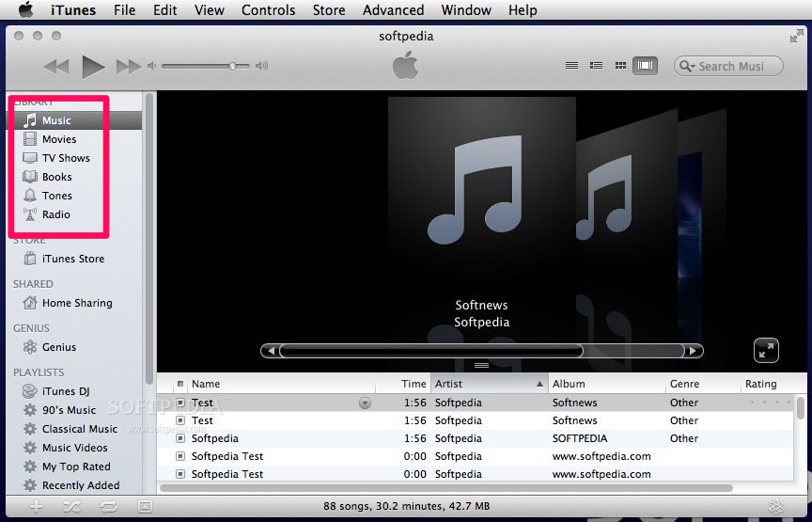The width and height of the screenshot is (812, 522).
Task: Set rating dots for first Test song
Action: click(x=770, y=403)
